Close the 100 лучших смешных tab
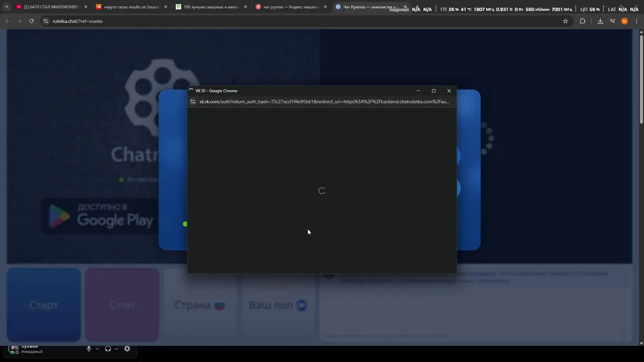The height and width of the screenshot is (362, 644). click(246, 7)
